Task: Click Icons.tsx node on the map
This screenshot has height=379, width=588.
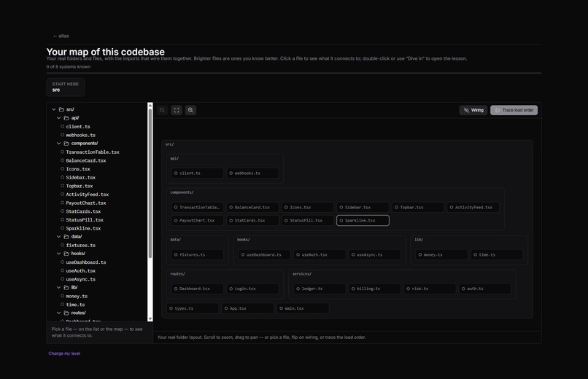Action: tap(308, 207)
